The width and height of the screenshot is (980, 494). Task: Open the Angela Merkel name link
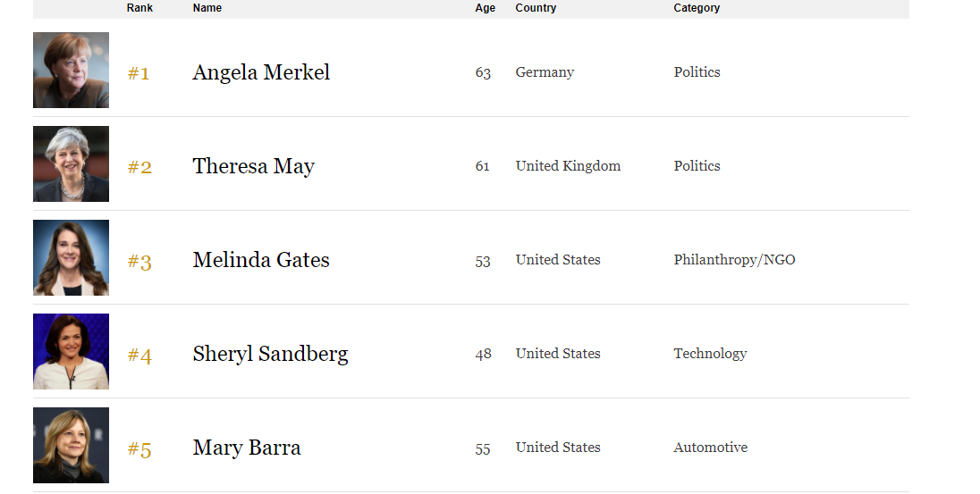tap(261, 72)
